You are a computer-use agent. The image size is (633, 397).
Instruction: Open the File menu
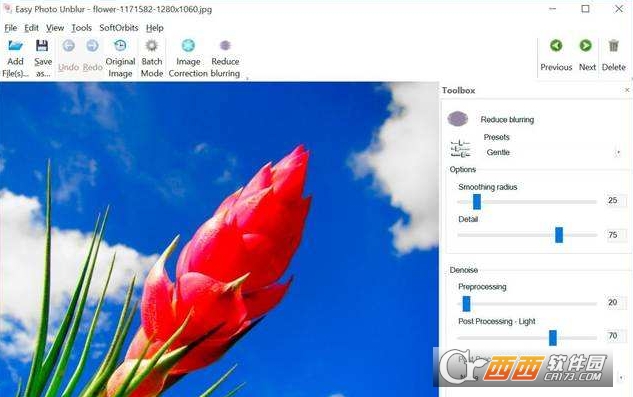coord(10,28)
